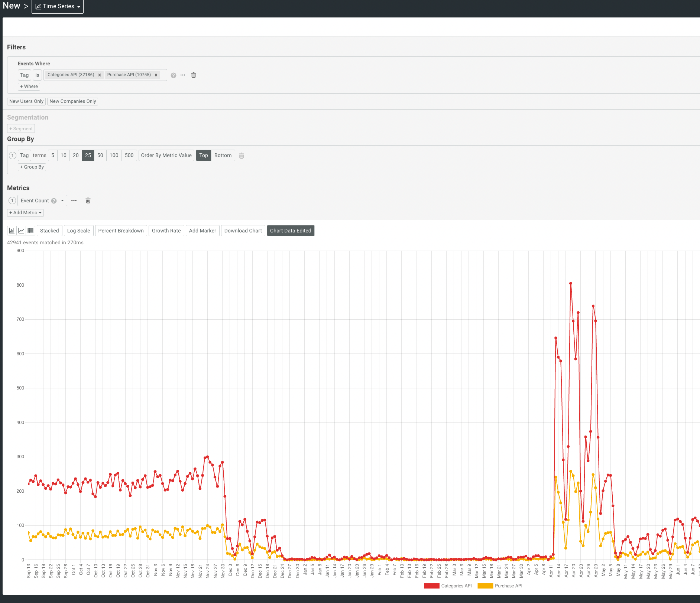
Task: Click the New breadcrumb at the top
Action: 12,6
